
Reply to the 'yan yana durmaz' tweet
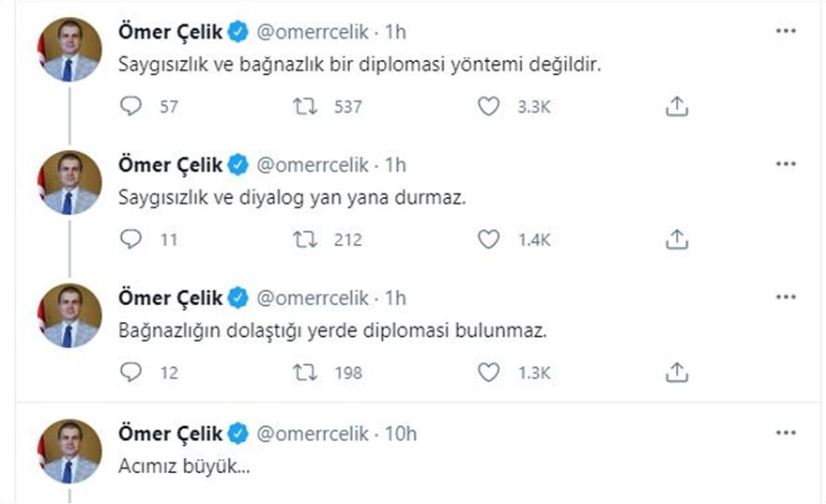pos(132,240)
